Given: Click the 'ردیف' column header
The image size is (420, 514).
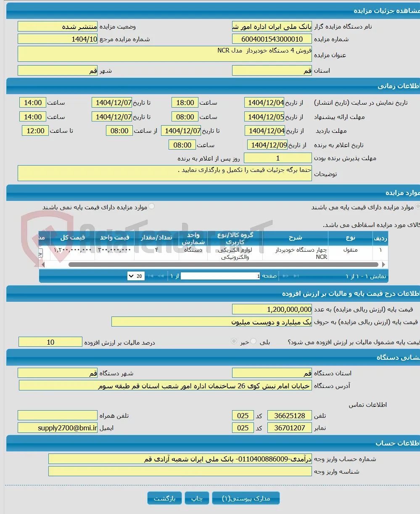Looking at the screenshot, I should [x=380, y=238].
